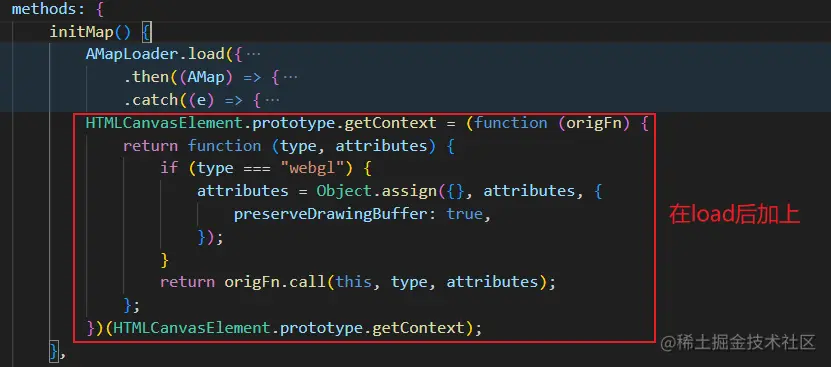The width and height of the screenshot is (831, 367).
Task: Click "origFn" in origFn.call
Action: (252, 282)
